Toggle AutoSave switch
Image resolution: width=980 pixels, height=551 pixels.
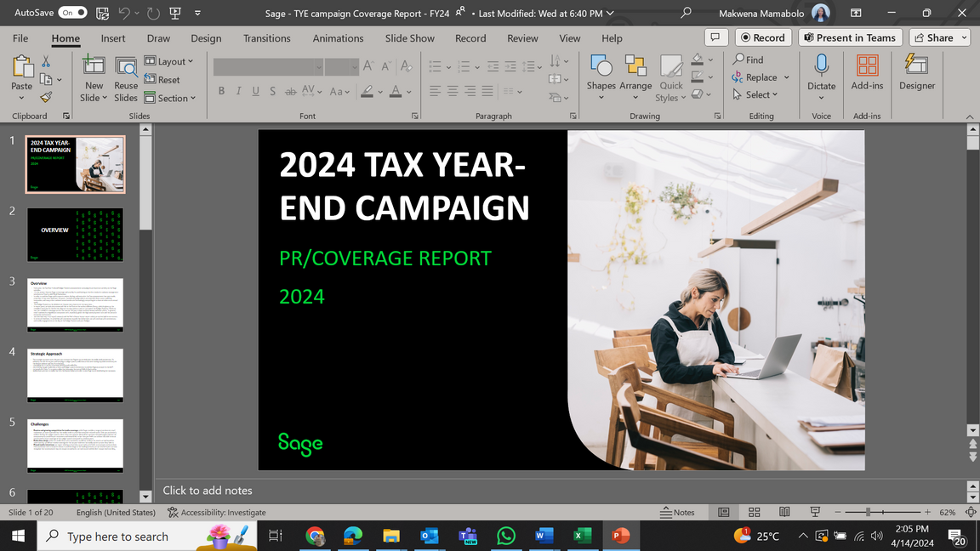[72, 13]
